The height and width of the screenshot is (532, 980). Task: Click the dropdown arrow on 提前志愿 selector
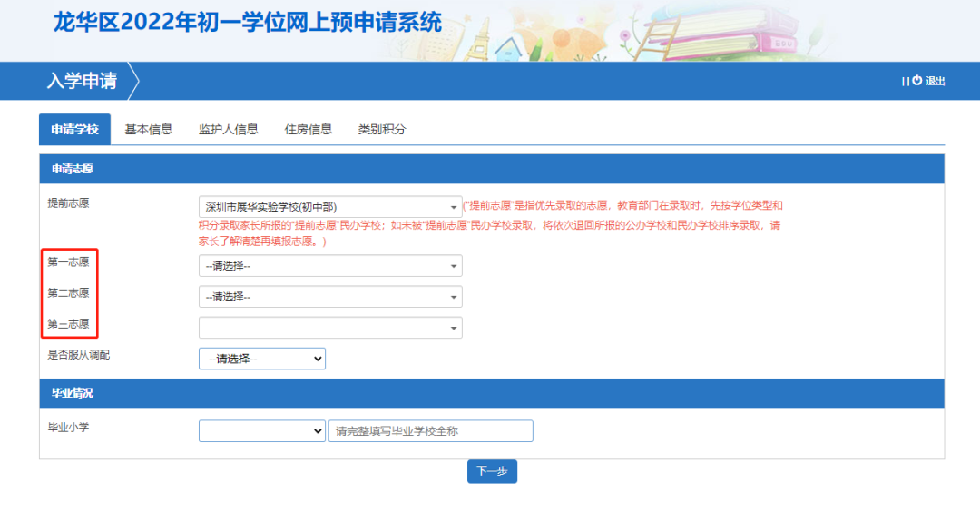tap(454, 205)
